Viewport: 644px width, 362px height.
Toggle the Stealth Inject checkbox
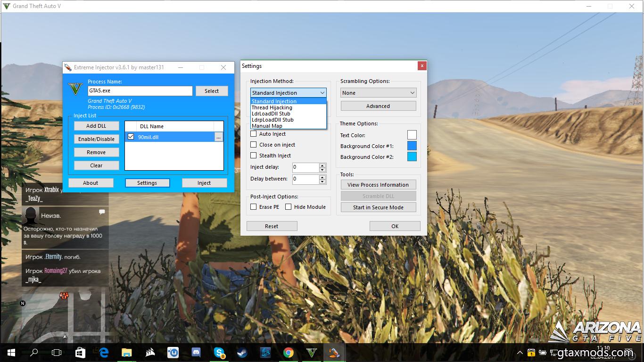click(254, 156)
